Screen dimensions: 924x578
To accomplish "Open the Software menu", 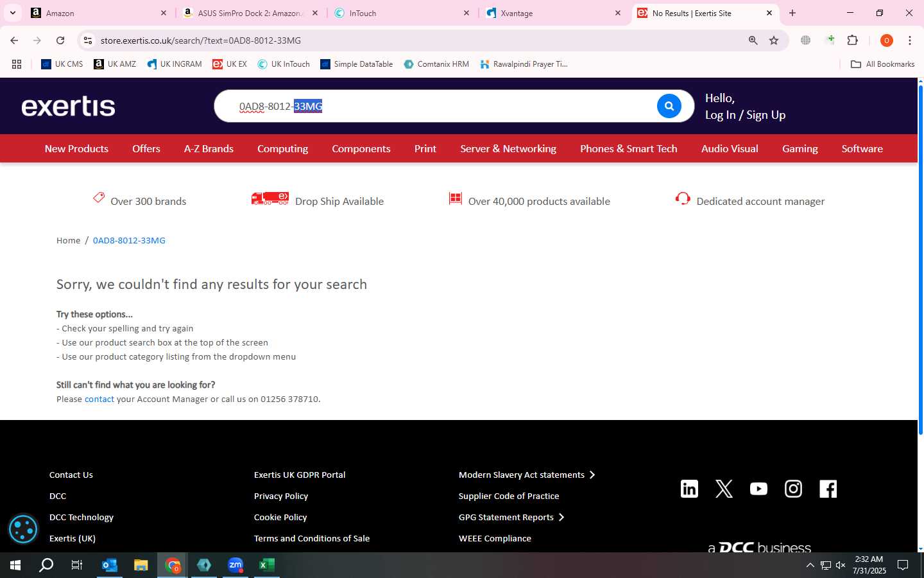I will click(x=862, y=148).
